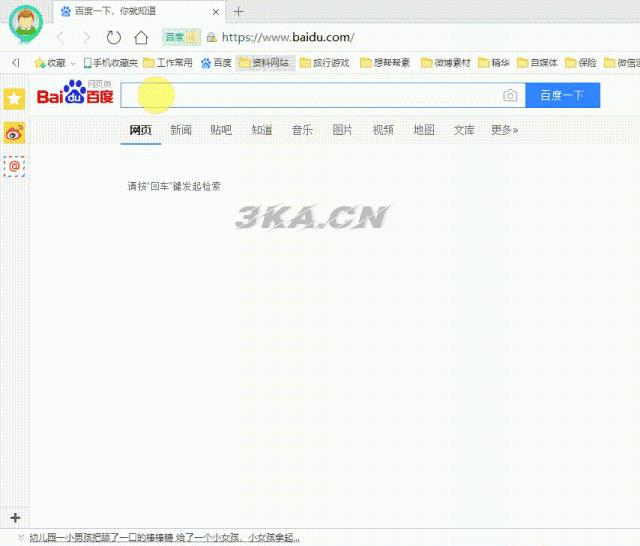The height and width of the screenshot is (546, 640).
Task: Reload the page with refresh icon
Action: [114, 38]
